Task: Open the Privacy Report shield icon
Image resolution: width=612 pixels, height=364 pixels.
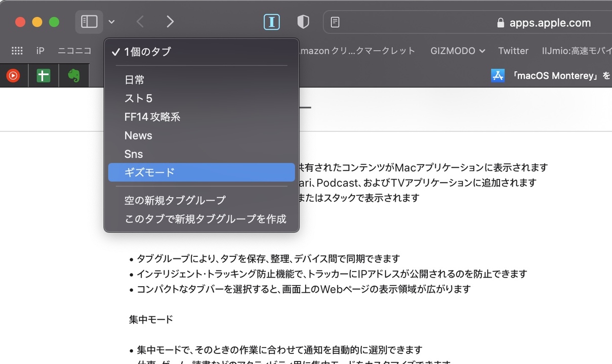Action: [303, 22]
